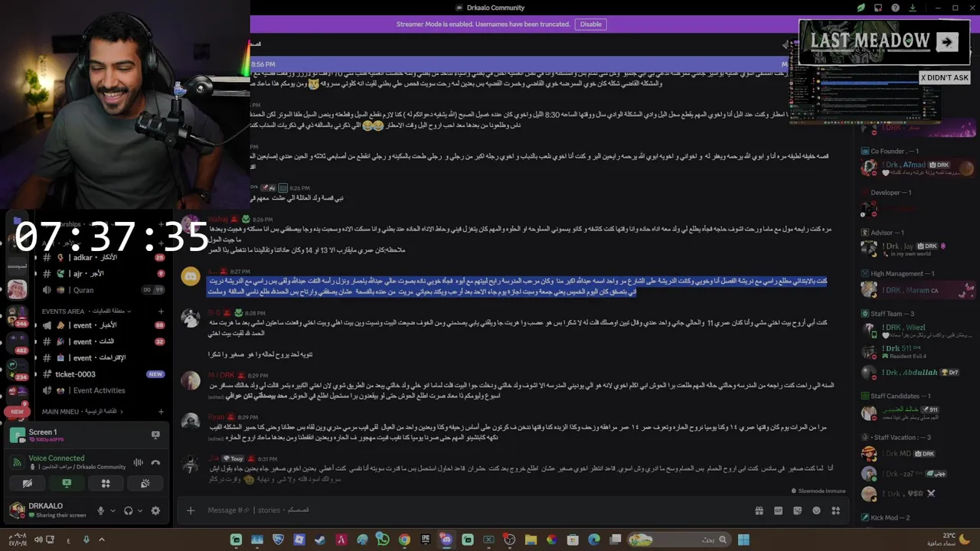980x551 pixels.
Task: Open Discord help icon in title bar
Action: tap(895, 8)
